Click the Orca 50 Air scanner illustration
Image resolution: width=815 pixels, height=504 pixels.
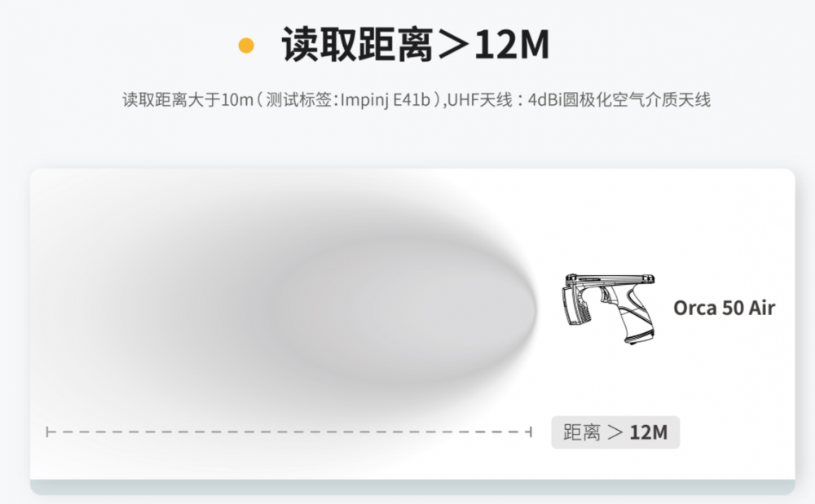[609, 309]
